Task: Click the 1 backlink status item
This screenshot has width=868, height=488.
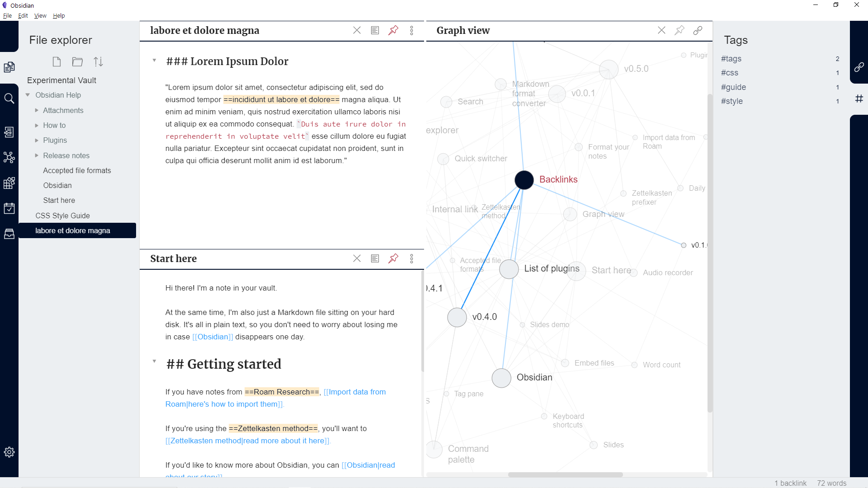Action: coord(790,483)
